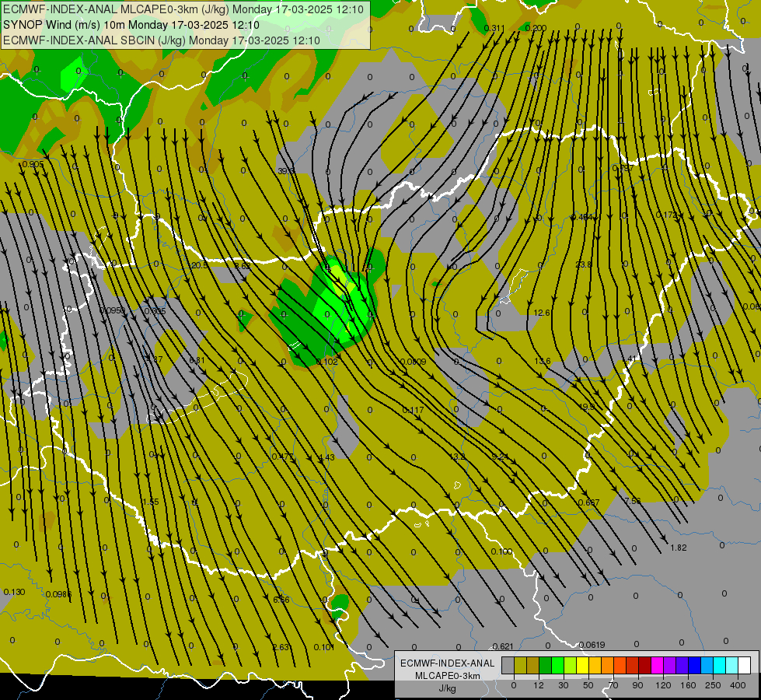Click the map value 23.8
The width and height of the screenshot is (761, 700).
(584, 264)
